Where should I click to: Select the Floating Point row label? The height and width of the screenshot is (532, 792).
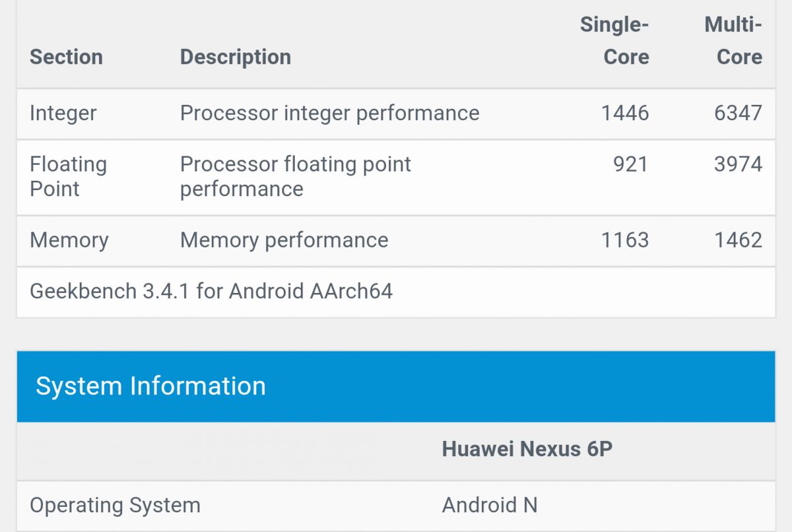(x=68, y=176)
